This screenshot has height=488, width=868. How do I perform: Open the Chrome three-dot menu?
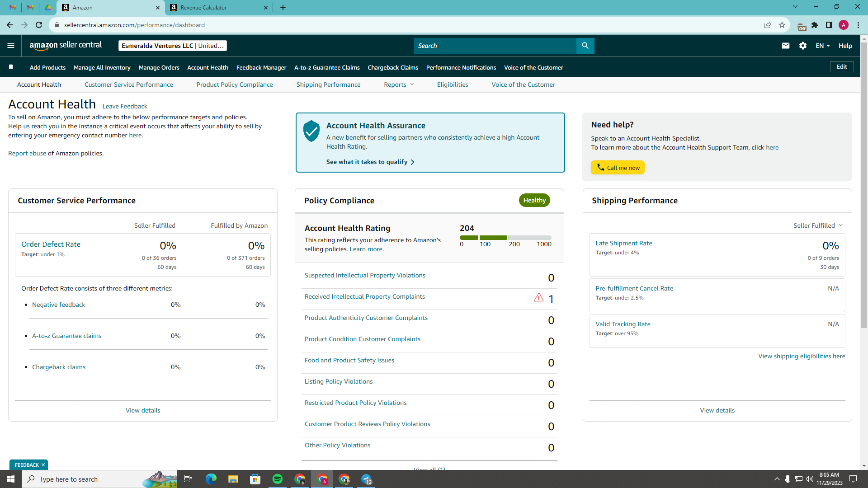tap(858, 25)
